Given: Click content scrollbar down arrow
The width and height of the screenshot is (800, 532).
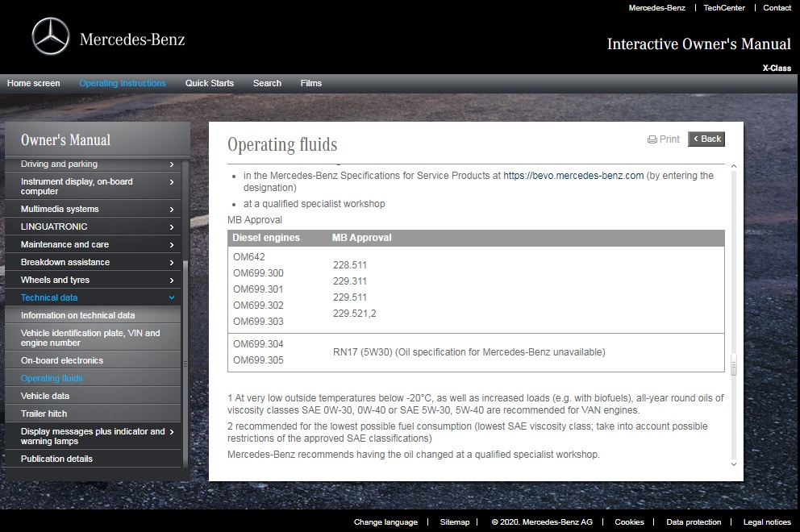Looking at the screenshot, I should pyautogui.click(x=734, y=464).
